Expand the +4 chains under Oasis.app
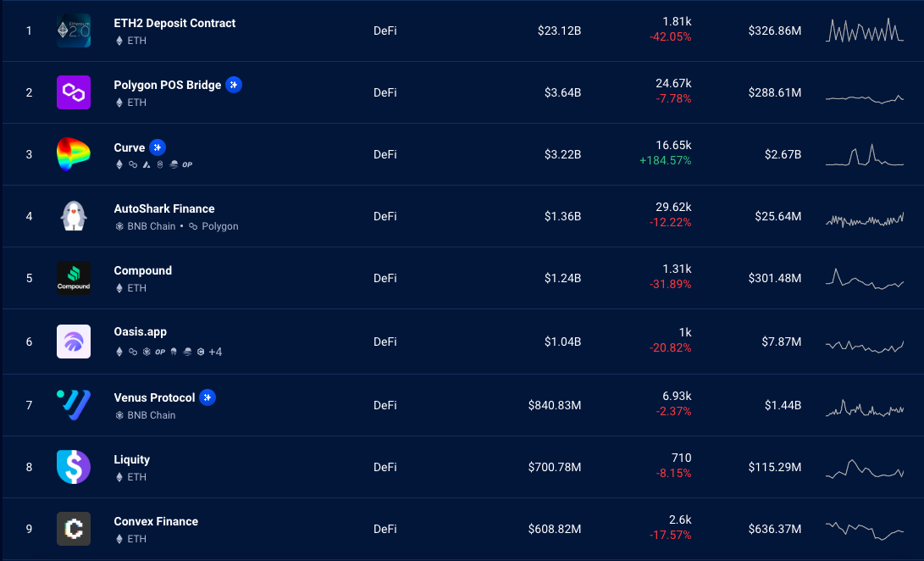This screenshot has height=561, width=924. 216,353
